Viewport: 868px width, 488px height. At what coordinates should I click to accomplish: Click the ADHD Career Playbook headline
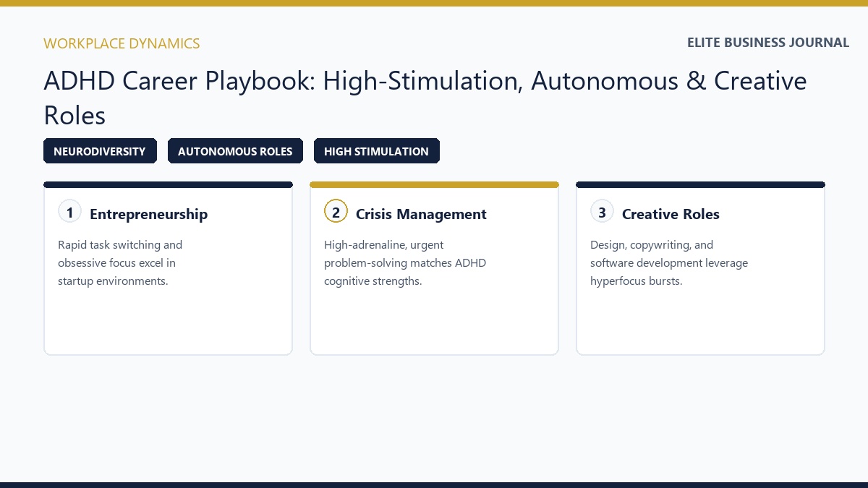coord(425,98)
